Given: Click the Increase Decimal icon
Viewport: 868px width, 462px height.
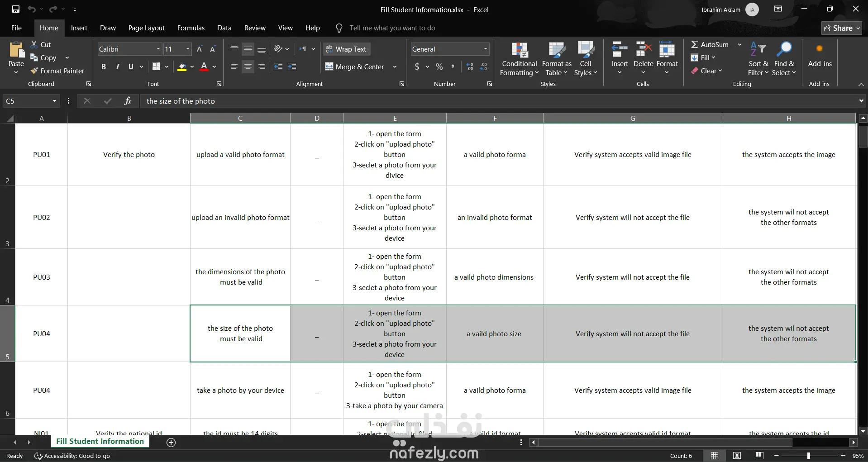Looking at the screenshot, I should [470, 67].
